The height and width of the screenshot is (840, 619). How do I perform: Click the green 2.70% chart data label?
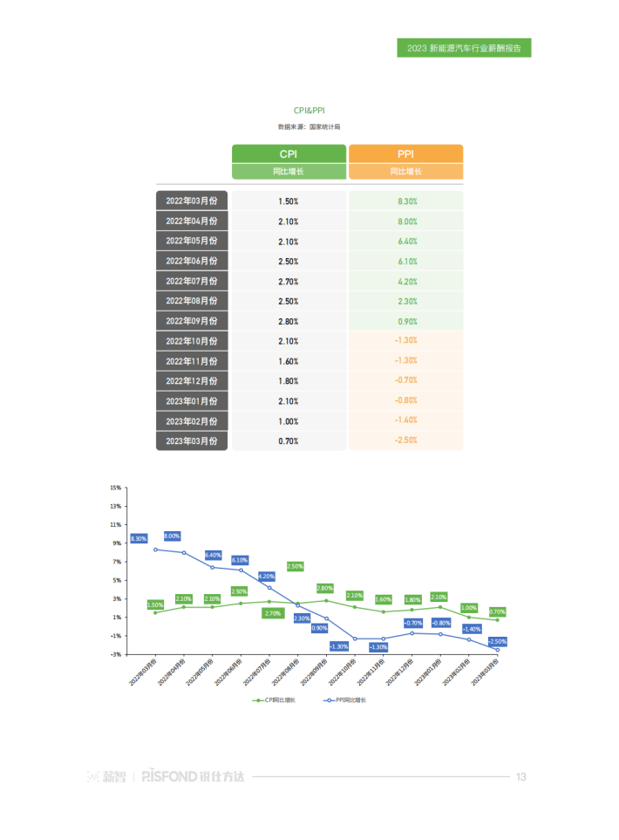pos(273,613)
